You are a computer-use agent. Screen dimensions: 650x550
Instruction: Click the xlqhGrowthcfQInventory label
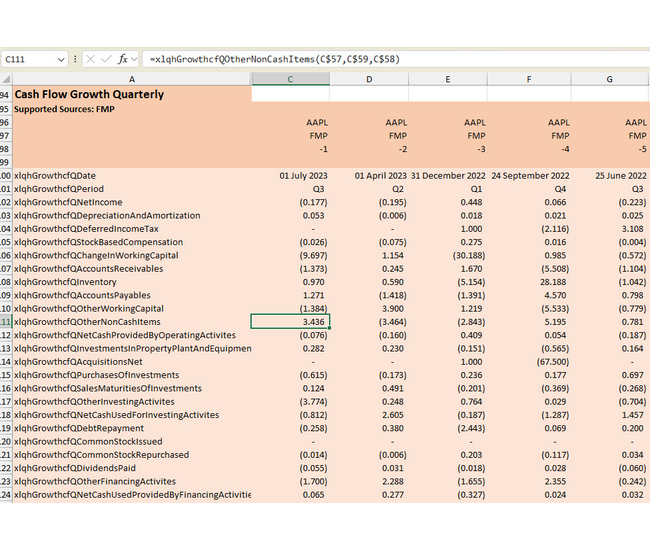(x=65, y=282)
